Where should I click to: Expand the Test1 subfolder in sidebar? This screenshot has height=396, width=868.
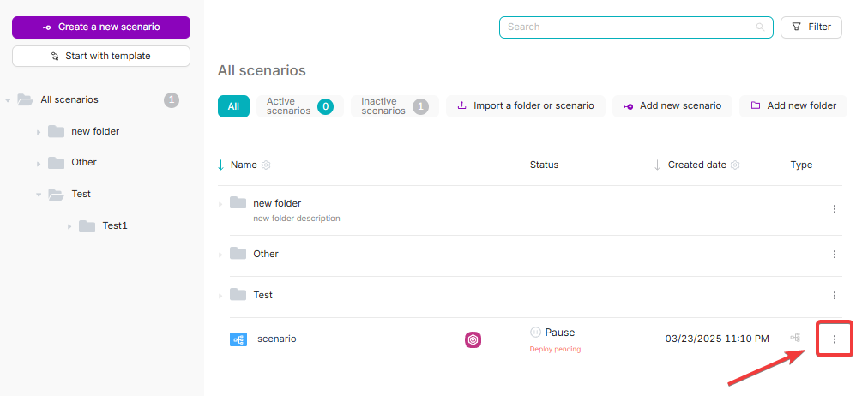[x=69, y=226]
